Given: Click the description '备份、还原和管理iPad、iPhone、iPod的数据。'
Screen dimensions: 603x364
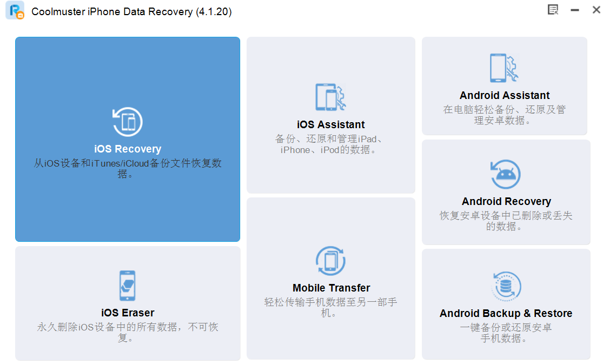Looking at the screenshot, I should click(x=329, y=144).
